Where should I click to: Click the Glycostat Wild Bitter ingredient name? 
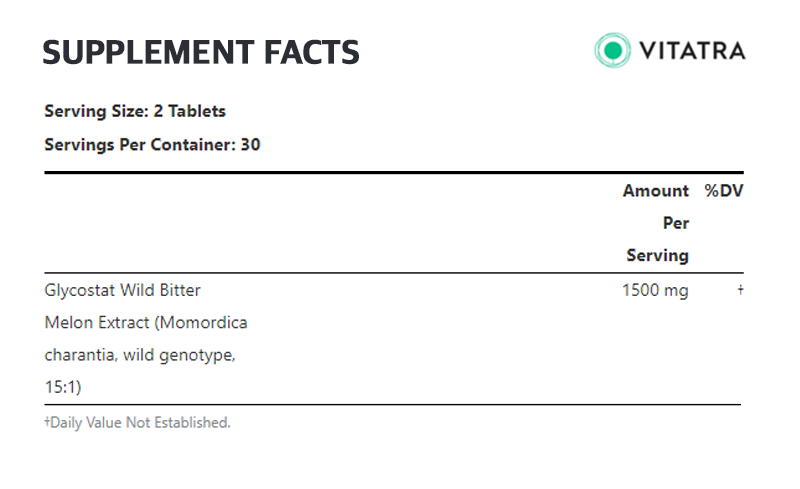tap(122, 290)
